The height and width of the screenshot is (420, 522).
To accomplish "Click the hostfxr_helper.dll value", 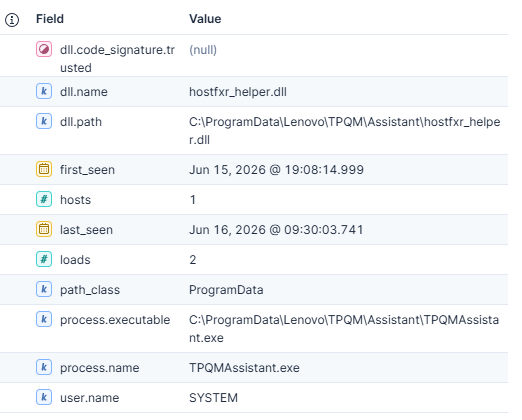I will tap(238, 92).
